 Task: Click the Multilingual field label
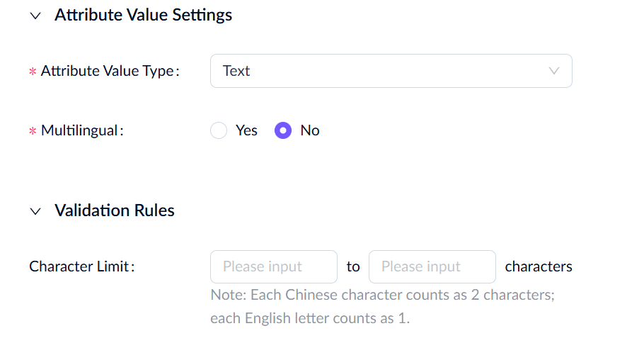tap(82, 130)
